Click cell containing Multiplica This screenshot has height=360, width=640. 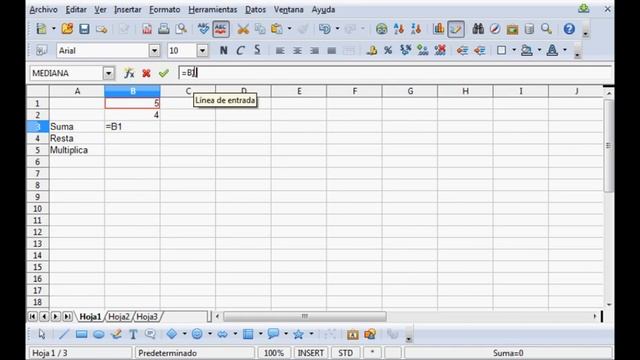[x=77, y=150]
